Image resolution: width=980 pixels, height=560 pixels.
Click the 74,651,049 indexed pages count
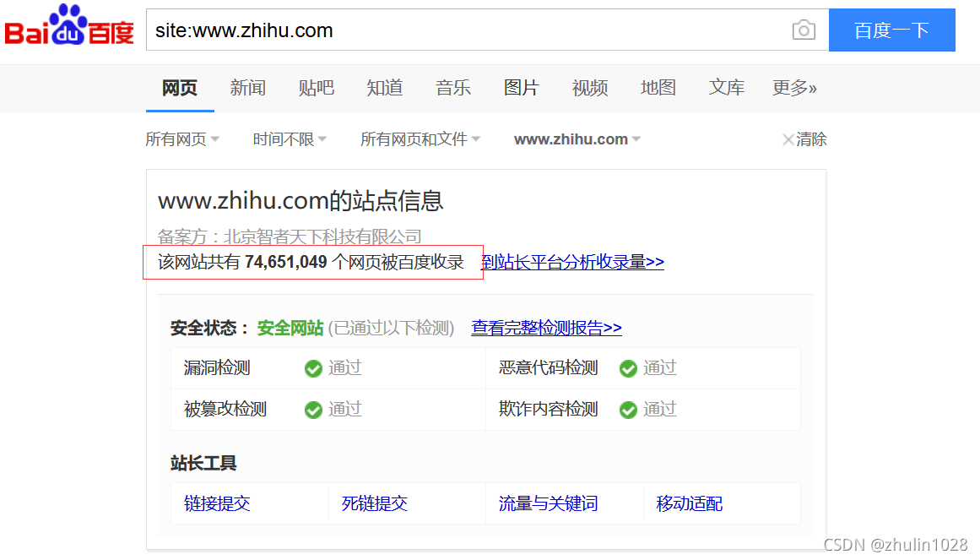pos(285,262)
